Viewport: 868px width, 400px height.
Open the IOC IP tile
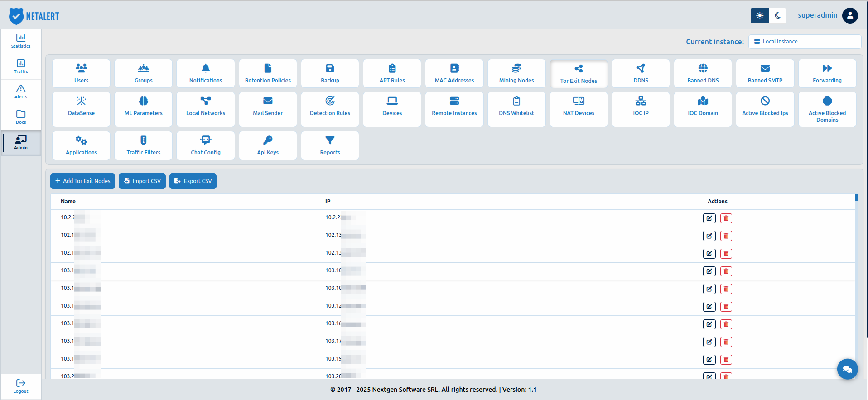click(x=641, y=109)
